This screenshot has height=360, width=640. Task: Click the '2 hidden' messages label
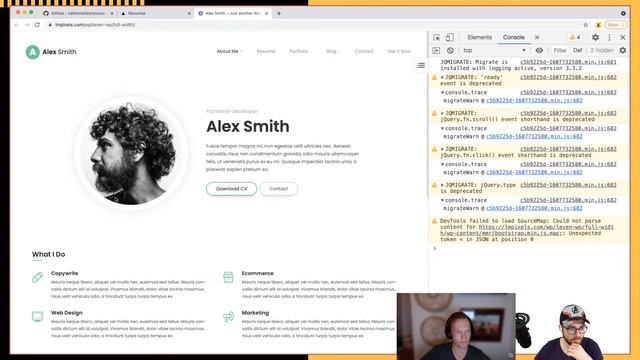coord(602,50)
